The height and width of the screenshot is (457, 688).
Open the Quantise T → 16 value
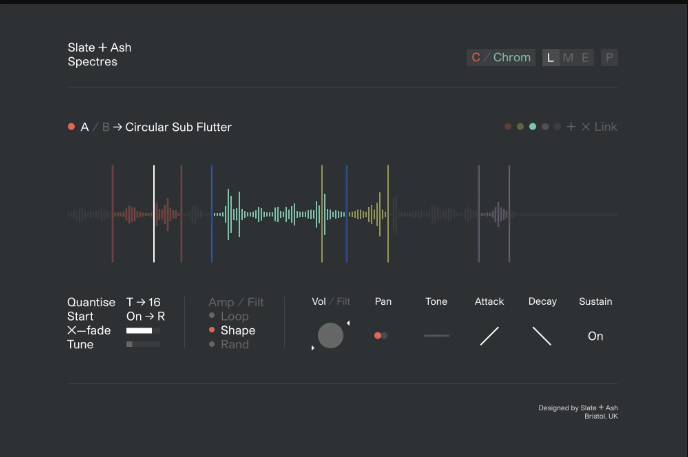tap(143, 302)
